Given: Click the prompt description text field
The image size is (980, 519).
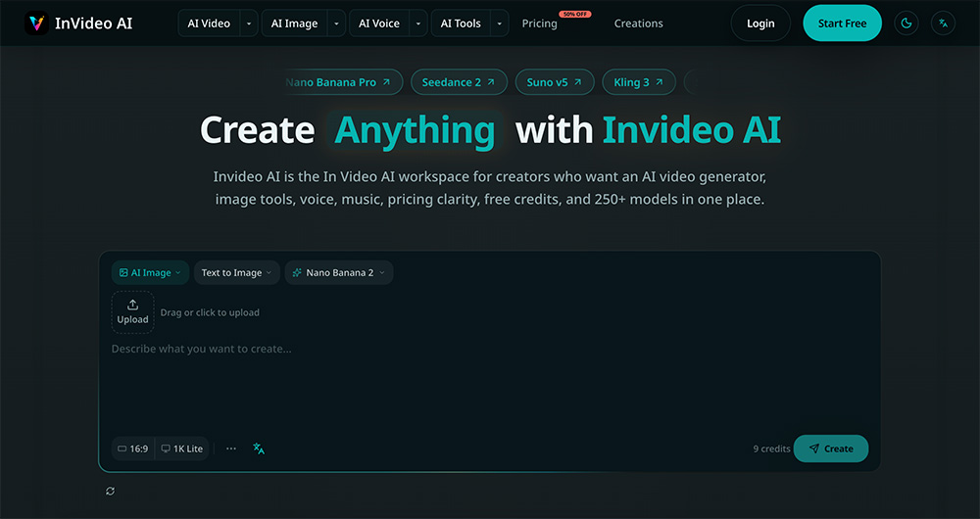Looking at the screenshot, I should pos(489,384).
